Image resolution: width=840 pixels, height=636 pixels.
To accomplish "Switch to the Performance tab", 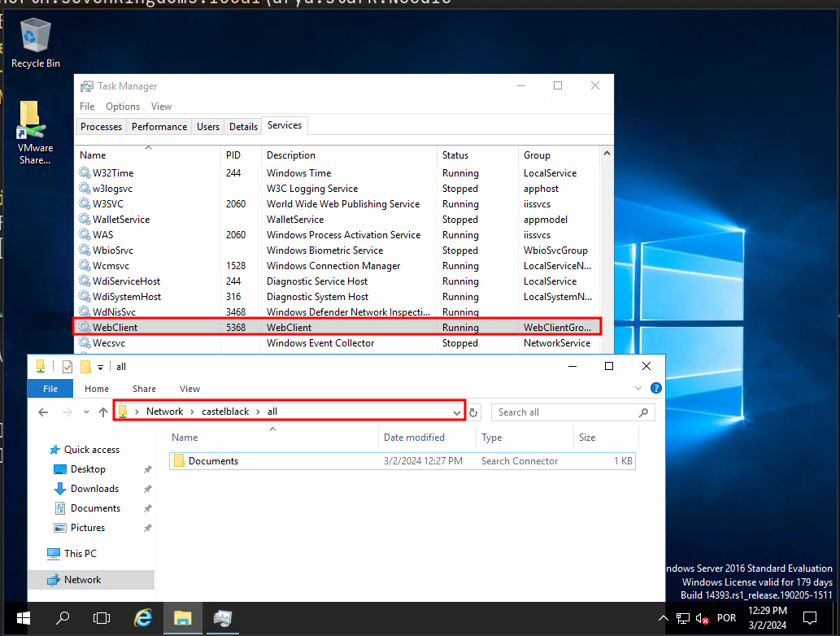I will click(159, 127).
